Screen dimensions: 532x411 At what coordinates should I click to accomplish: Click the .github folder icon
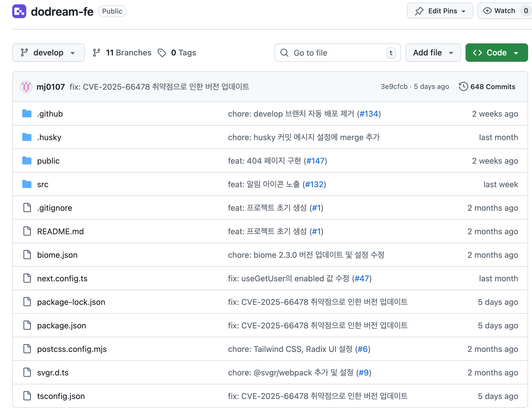tap(27, 114)
